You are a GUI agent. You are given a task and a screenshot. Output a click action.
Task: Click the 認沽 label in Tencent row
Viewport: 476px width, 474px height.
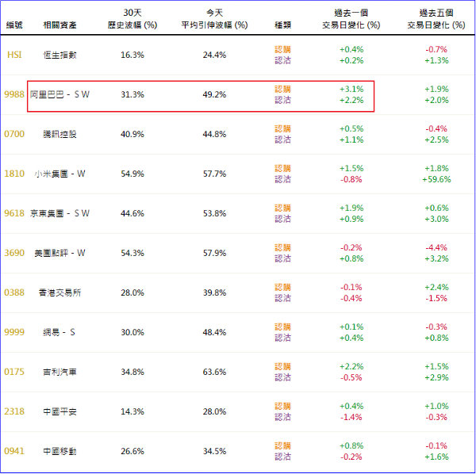pos(282,140)
